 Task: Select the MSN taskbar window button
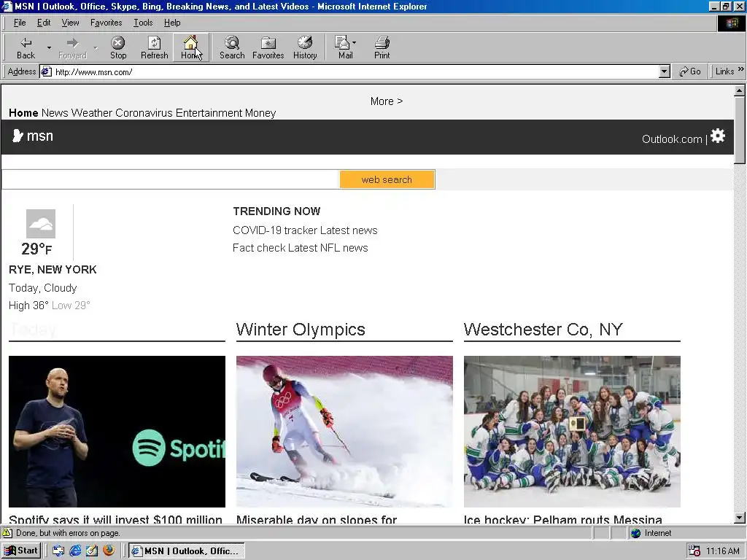[x=187, y=551]
